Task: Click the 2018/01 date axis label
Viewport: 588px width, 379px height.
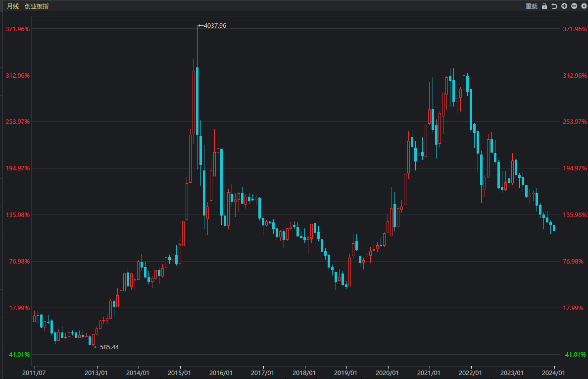Action: point(304,373)
